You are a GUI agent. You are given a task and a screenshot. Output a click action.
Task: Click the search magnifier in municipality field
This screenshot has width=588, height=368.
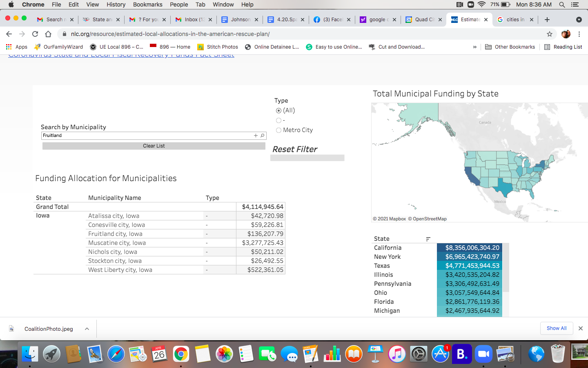pyautogui.click(x=263, y=135)
